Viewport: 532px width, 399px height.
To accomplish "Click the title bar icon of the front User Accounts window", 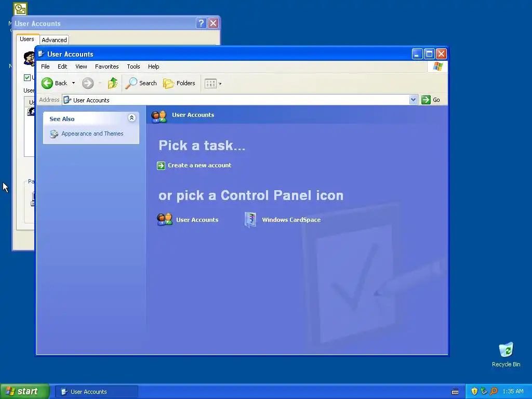I will point(41,54).
